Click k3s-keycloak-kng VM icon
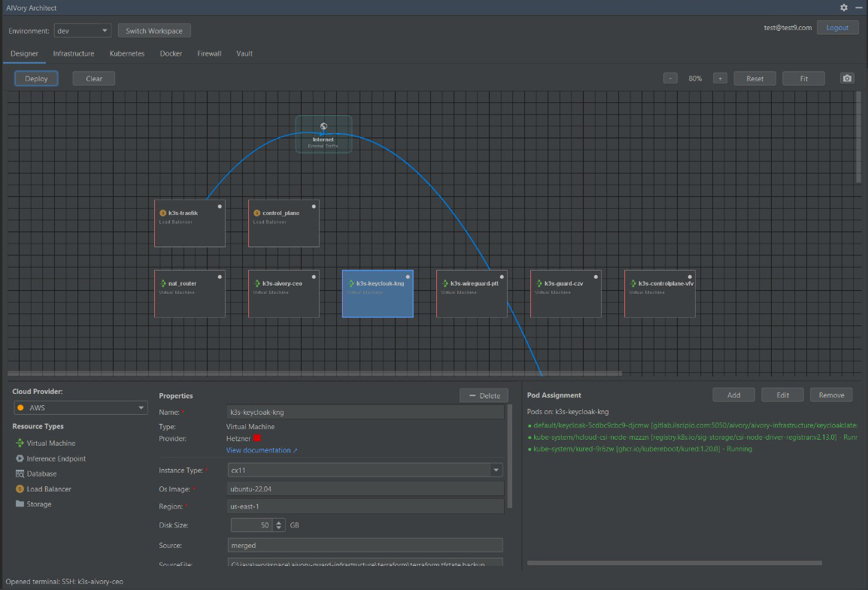This screenshot has height=590, width=868. (351, 283)
